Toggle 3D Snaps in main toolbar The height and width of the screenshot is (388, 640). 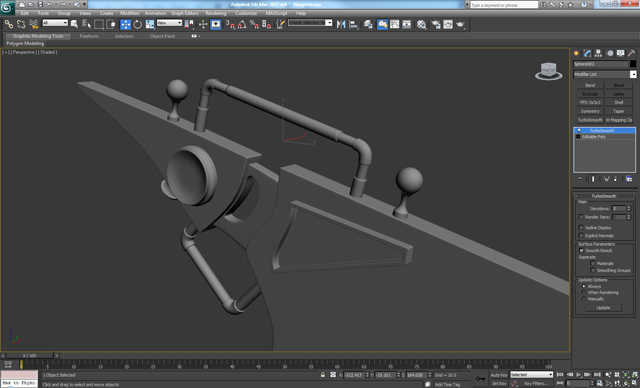coord(230,24)
